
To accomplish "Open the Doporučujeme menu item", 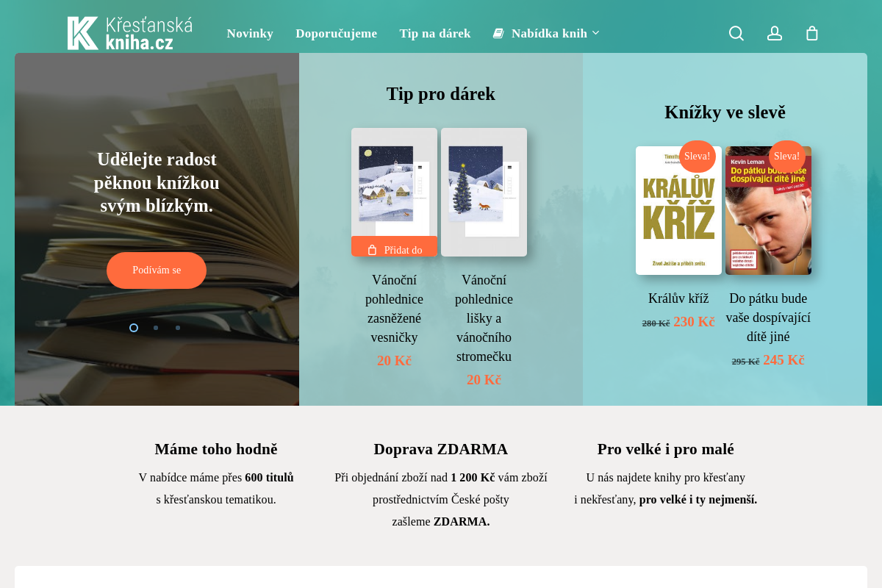I will pyautogui.click(x=336, y=33).
